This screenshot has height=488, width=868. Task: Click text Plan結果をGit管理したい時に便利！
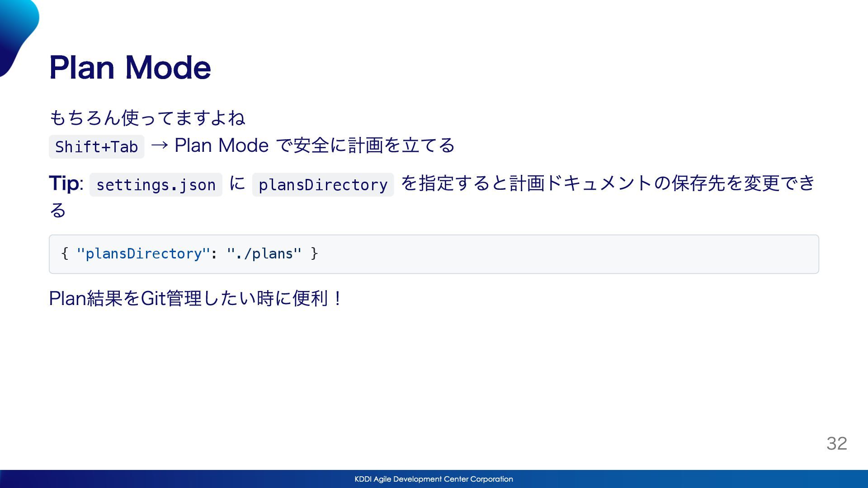tap(195, 299)
